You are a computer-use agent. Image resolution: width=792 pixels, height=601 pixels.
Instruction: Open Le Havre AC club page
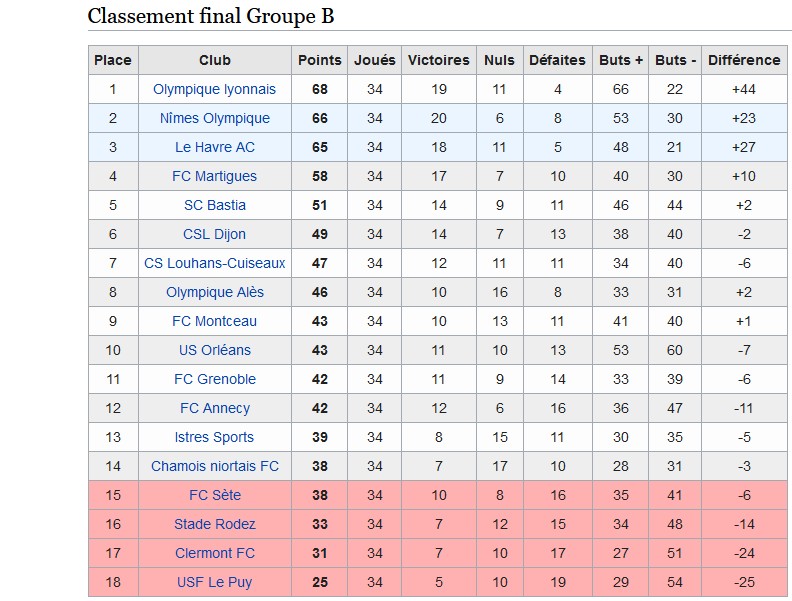[x=214, y=147]
